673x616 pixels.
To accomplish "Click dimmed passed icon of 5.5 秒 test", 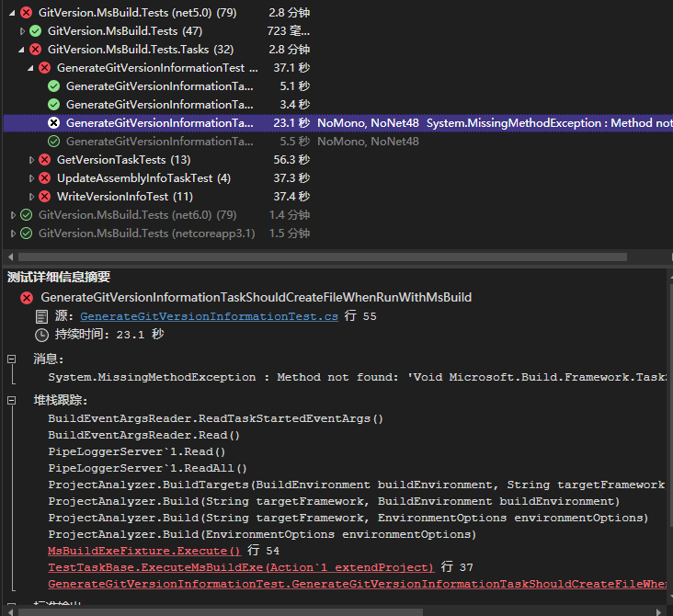I will [53, 142].
